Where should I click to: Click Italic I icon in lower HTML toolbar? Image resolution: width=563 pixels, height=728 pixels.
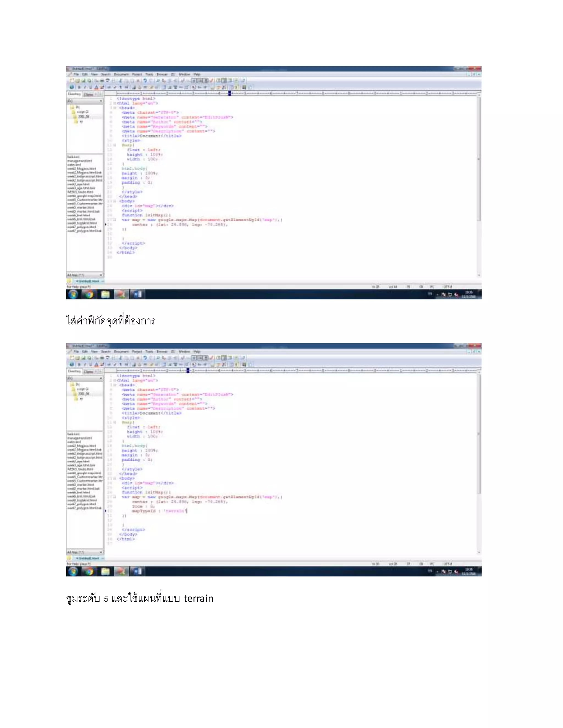[x=85, y=365]
